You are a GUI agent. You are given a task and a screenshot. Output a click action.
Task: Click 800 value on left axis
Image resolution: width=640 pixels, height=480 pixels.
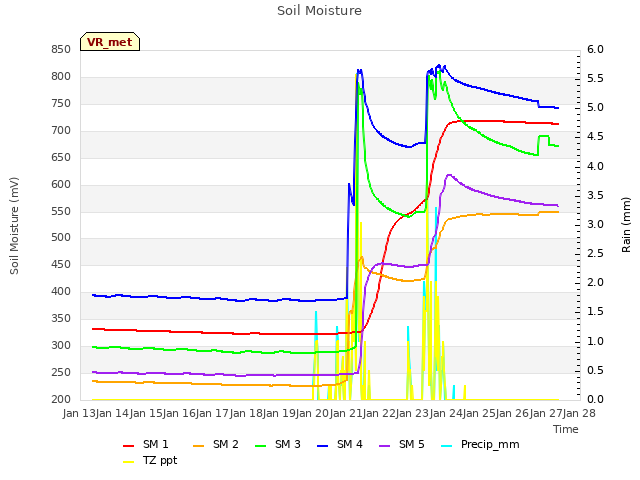coord(61,77)
